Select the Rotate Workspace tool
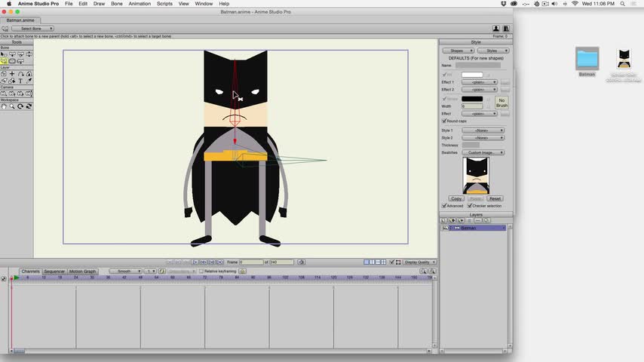The height and width of the screenshot is (362, 644). click(x=20, y=107)
